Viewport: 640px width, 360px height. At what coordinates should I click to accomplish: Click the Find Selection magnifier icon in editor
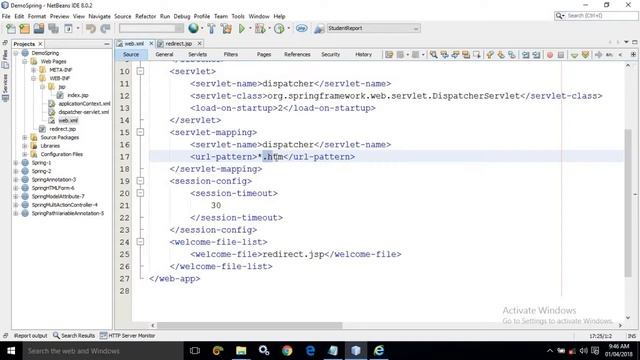point(433,55)
